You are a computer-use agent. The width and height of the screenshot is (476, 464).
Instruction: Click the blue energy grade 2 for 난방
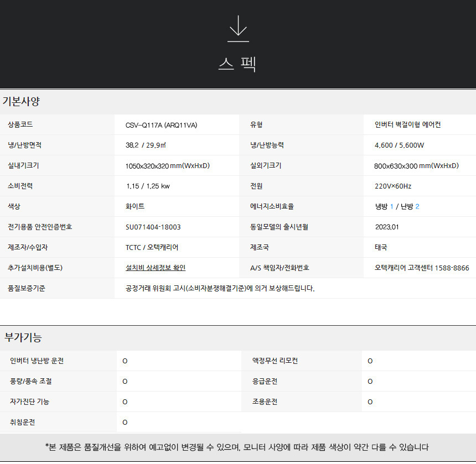pyautogui.click(x=417, y=206)
